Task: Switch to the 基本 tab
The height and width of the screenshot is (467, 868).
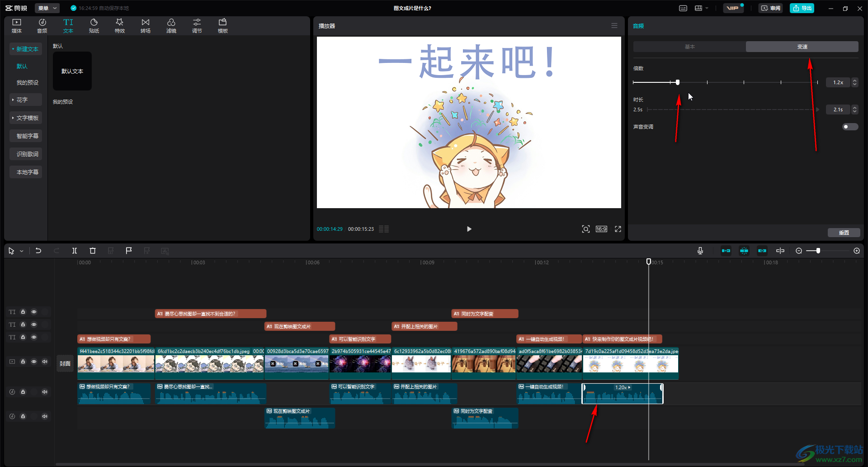Action: pos(689,47)
